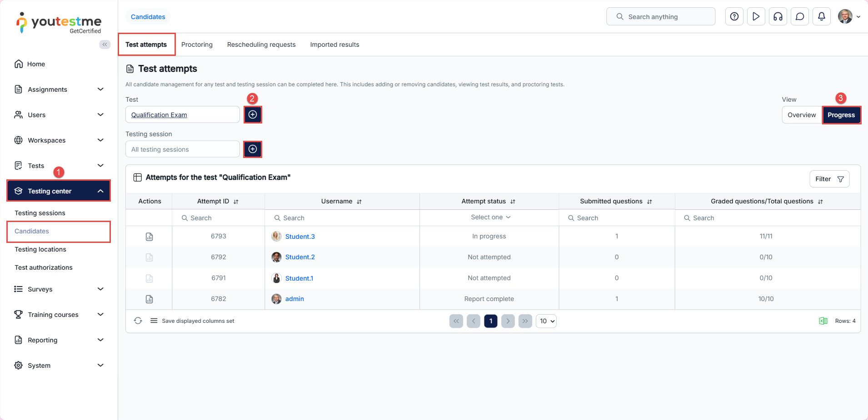Open the Attempt status 'Select one' dropdown

[x=490, y=217]
